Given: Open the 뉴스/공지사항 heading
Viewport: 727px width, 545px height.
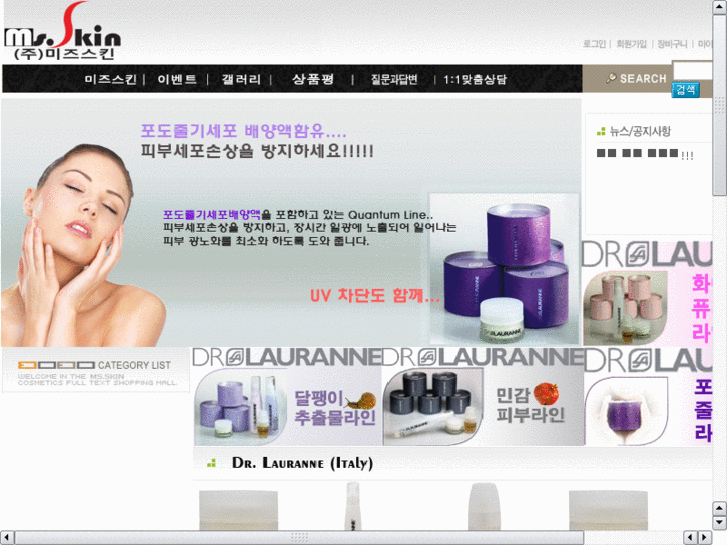Looking at the screenshot, I should pyautogui.click(x=640, y=131).
